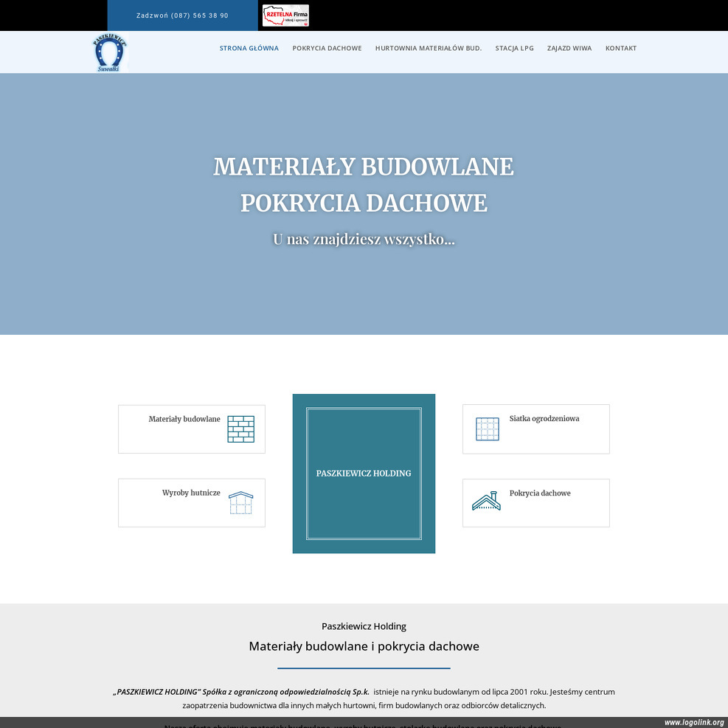Click the text U nas znajdziesz wszystko...
The image size is (728, 728).
[x=364, y=239]
